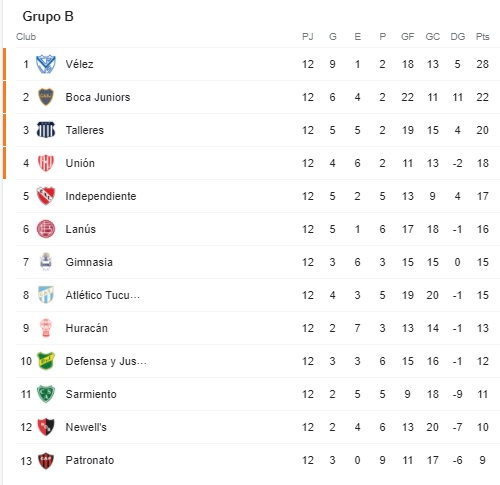Click the Vélez club crest icon

coord(46,64)
